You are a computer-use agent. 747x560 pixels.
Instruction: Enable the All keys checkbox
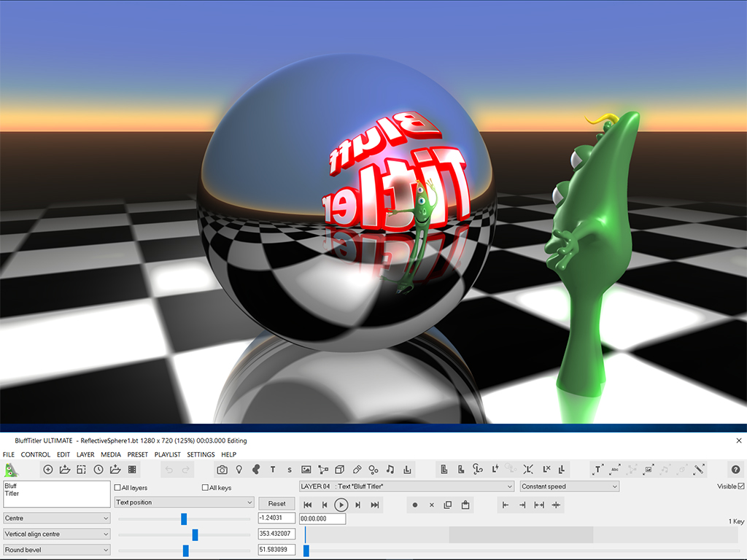point(205,488)
